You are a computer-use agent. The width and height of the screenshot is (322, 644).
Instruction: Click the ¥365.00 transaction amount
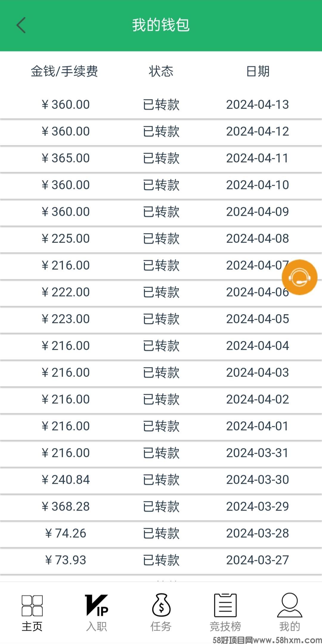pos(66,158)
